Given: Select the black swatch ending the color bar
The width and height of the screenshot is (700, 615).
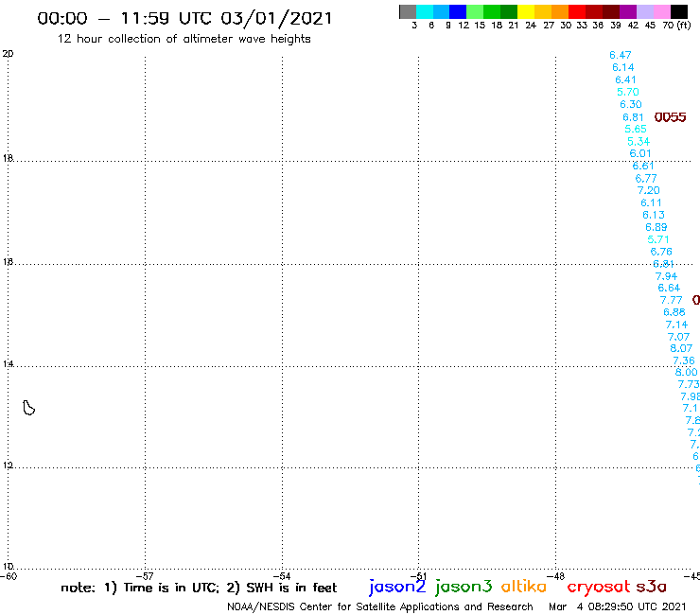Looking at the screenshot, I should pyautogui.click(x=679, y=11).
